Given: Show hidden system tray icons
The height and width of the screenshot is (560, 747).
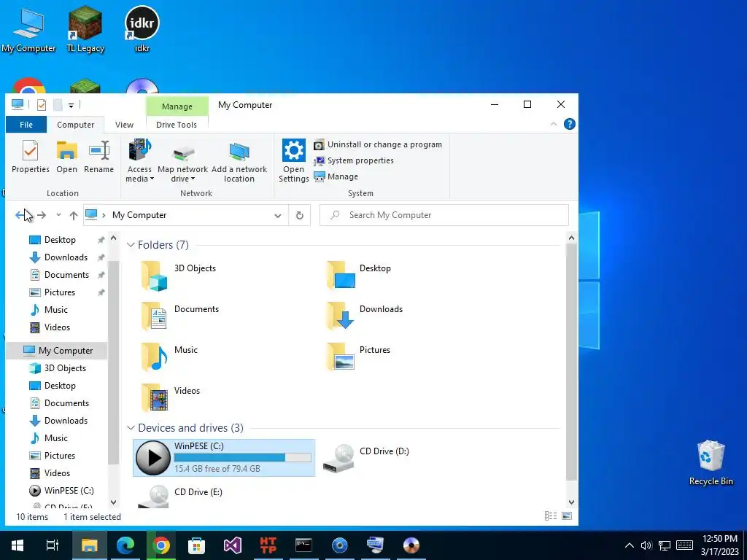Looking at the screenshot, I should point(630,545).
